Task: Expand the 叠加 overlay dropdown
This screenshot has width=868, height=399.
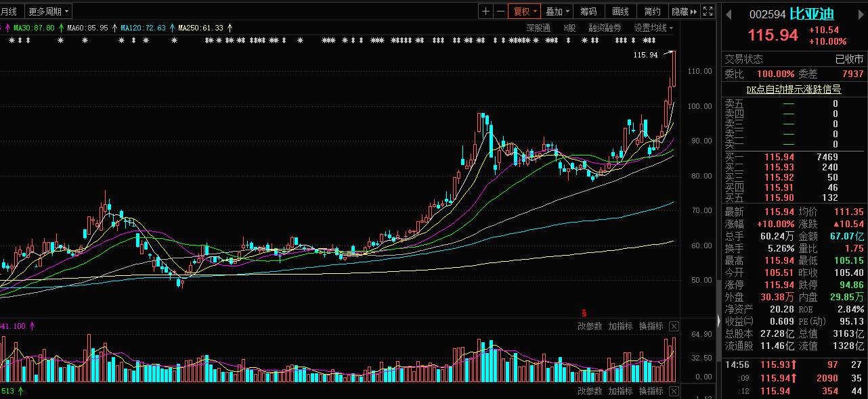Action: pyautogui.click(x=557, y=11)
